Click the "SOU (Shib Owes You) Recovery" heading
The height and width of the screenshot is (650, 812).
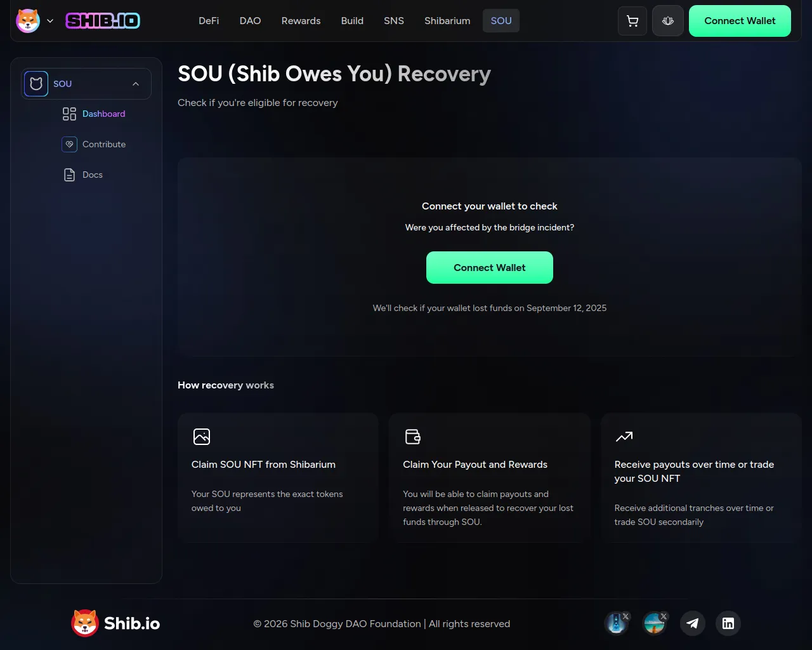tap(334, 74)
